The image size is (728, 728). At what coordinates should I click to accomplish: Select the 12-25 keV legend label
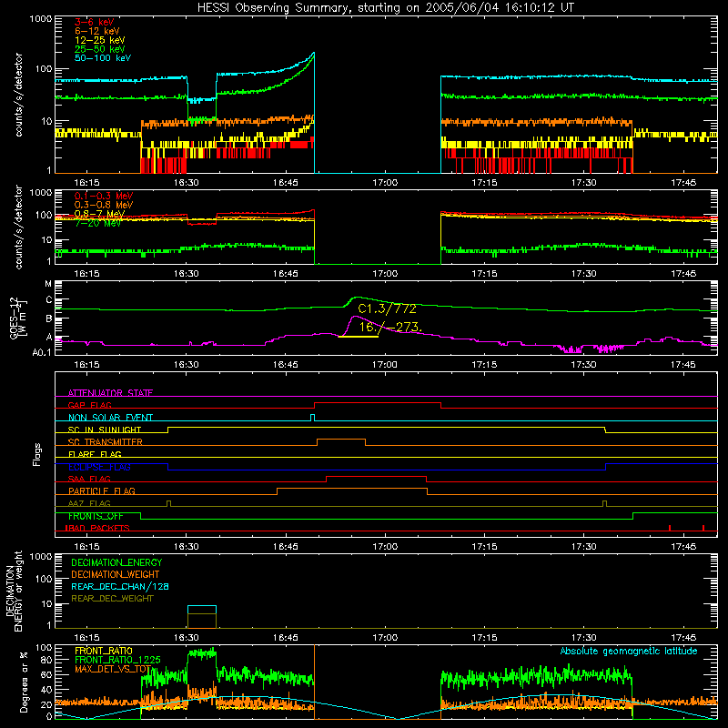(99, 40)
